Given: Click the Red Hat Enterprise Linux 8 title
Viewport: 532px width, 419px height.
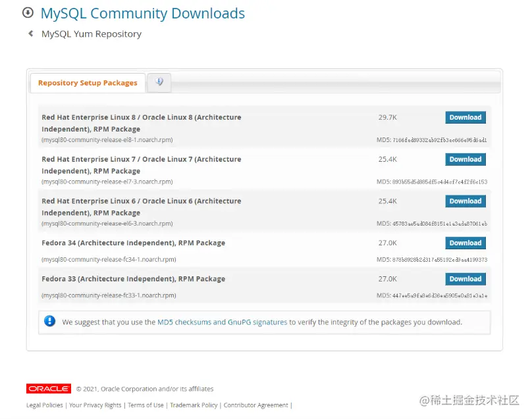Looking at the screenshot, I should pyautogui.click(x=142, y=123).
